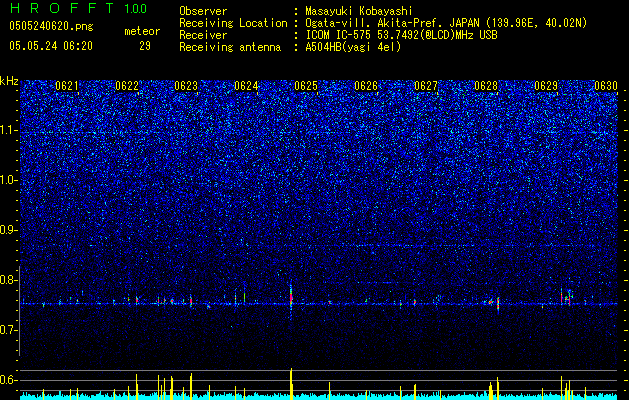The height and width of the screenshot is (400, 629).
Task: Select the file name 0505240620.png
Action: coord(51,27)
